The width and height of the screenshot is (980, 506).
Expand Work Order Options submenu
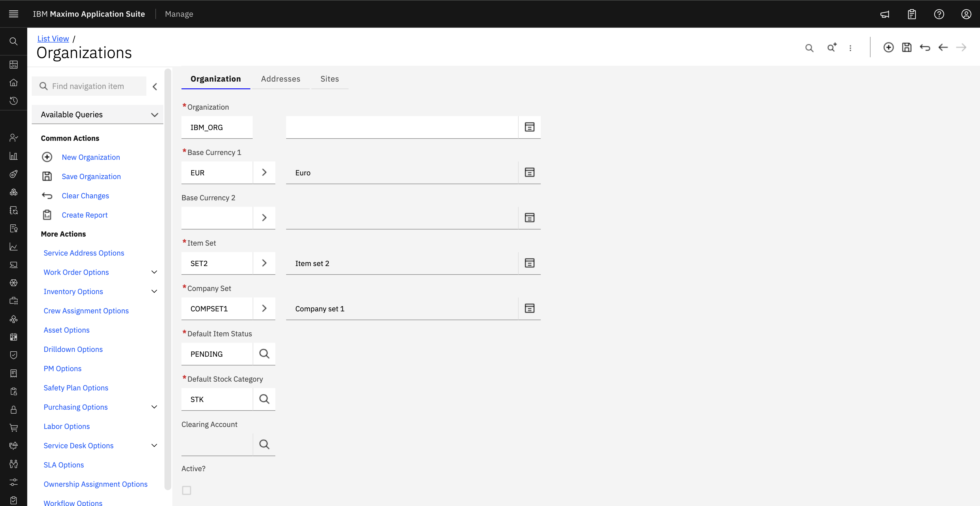(x=154, y=272)
